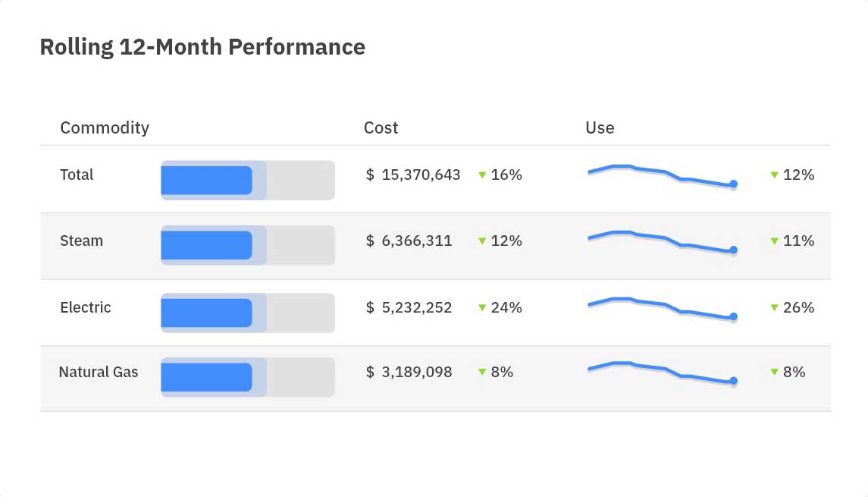Image resolution: width=868 pixels, height=497 pixels.
Task: Click the end dot of the Natural Gas sparkline
Action: pos(733,381)
